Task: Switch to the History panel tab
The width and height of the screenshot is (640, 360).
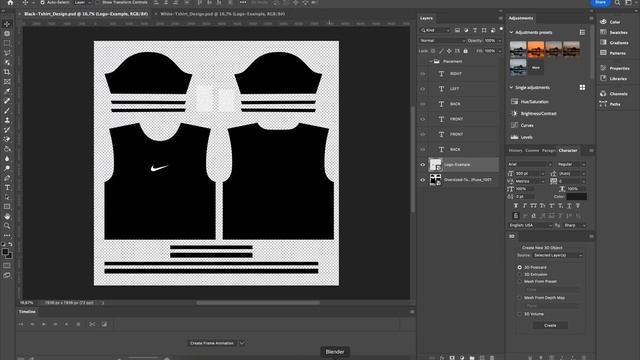Action: tap(516, 151)
